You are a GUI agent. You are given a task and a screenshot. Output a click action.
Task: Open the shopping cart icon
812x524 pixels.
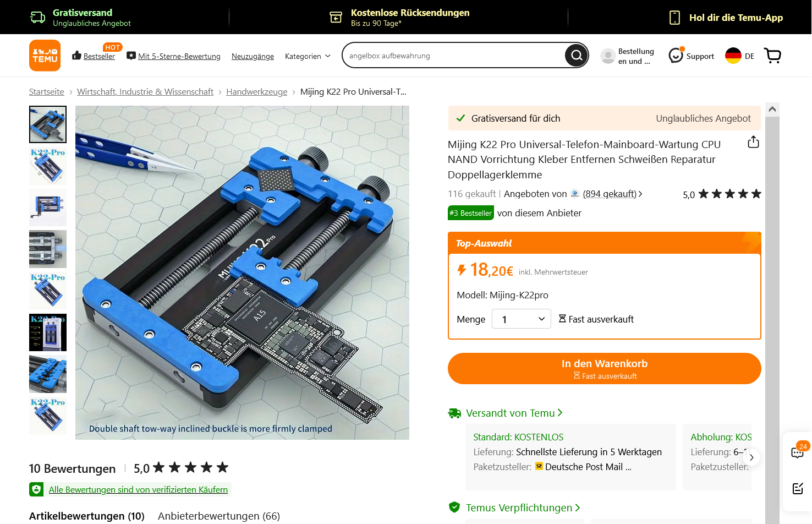pos(772,56)
